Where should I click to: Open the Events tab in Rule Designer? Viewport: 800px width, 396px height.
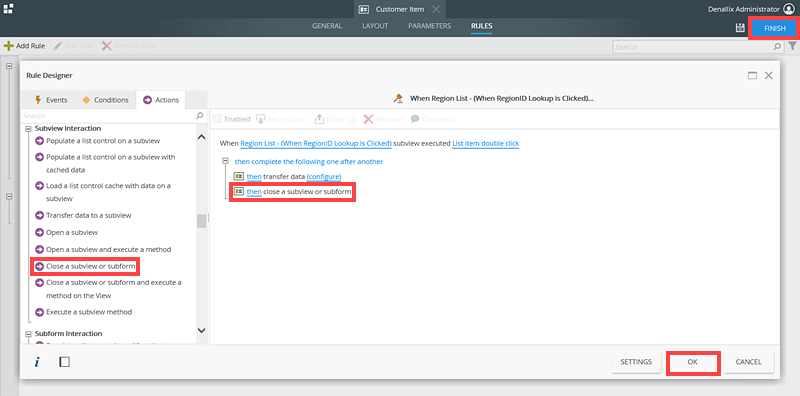51,100
